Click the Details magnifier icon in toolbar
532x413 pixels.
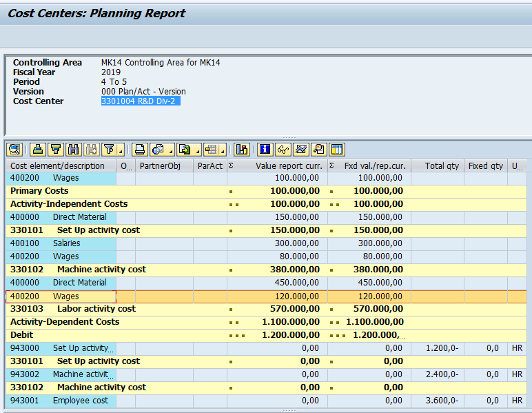pos(14,150)
